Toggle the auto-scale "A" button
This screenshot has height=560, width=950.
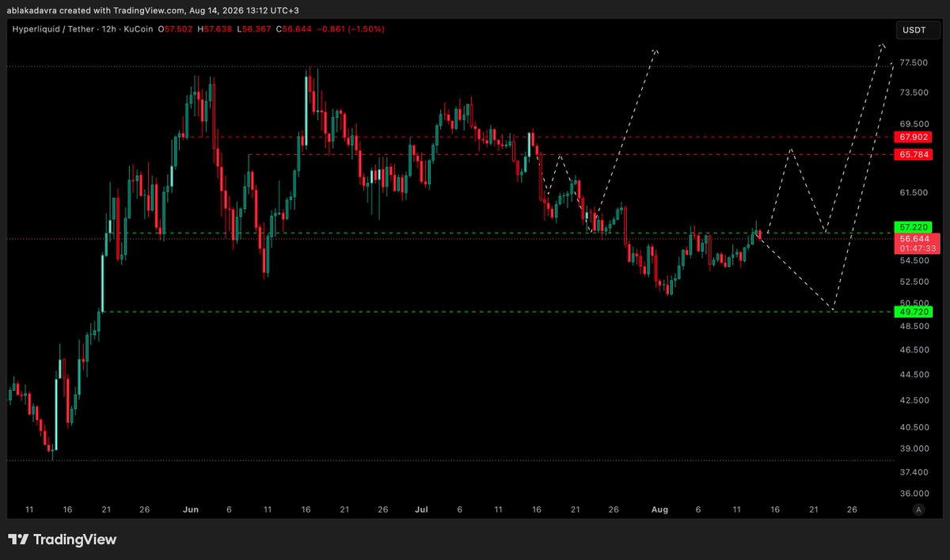(918, 510)
